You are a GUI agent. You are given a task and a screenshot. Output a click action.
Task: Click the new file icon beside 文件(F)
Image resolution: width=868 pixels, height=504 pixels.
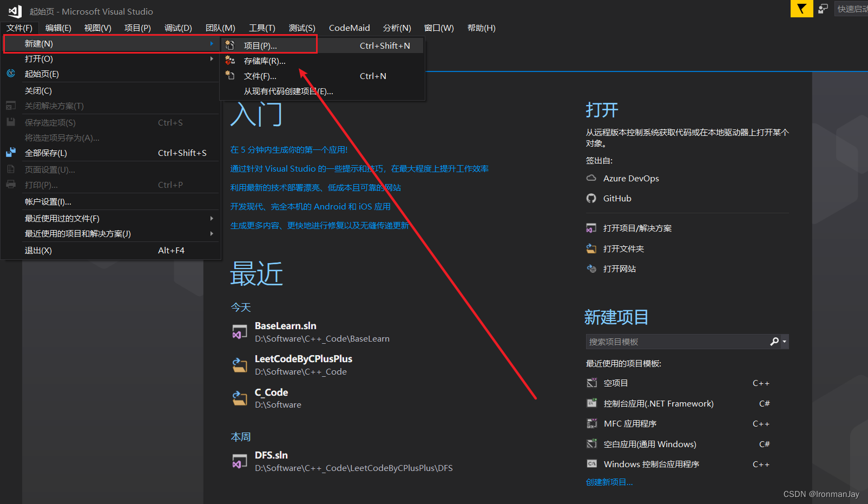[230, 76]
